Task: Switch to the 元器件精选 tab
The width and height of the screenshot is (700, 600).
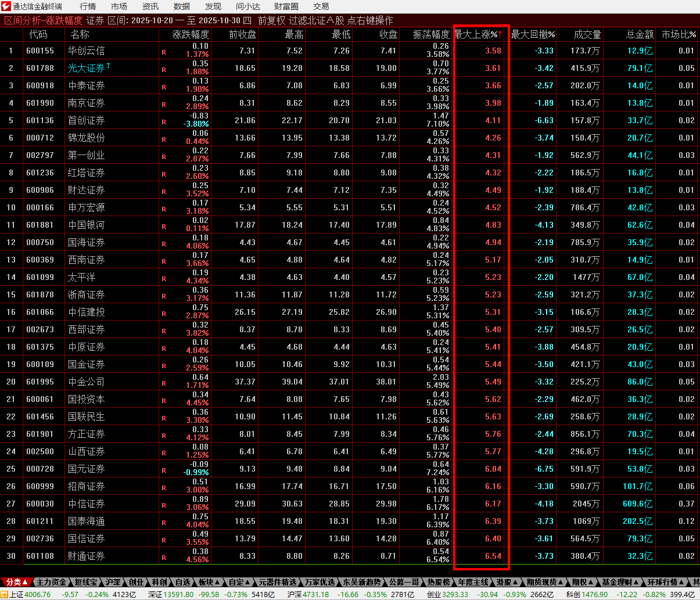Action: tap(278, 582)
